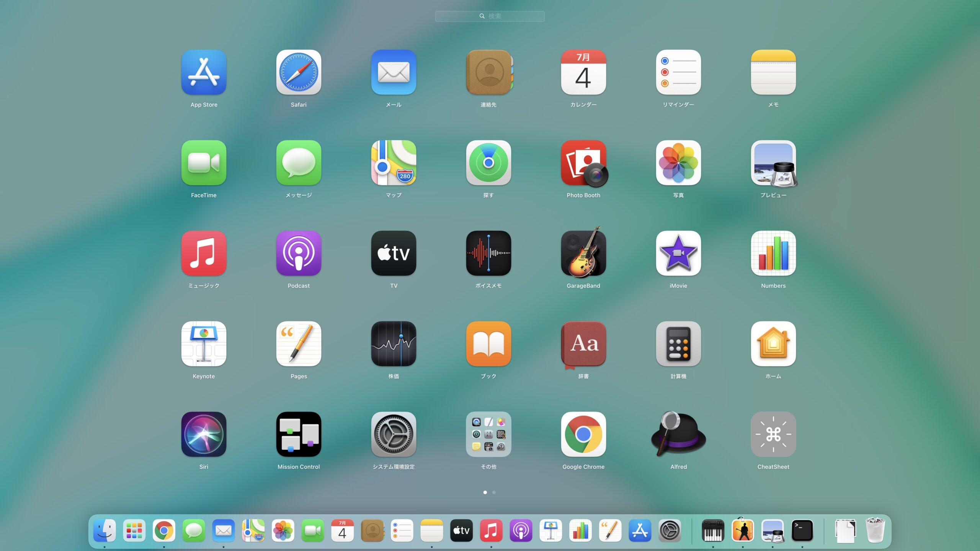Screen dimensions: 980x551
Task: Open Notes from the Dock
Action: (x=432, y=531)
